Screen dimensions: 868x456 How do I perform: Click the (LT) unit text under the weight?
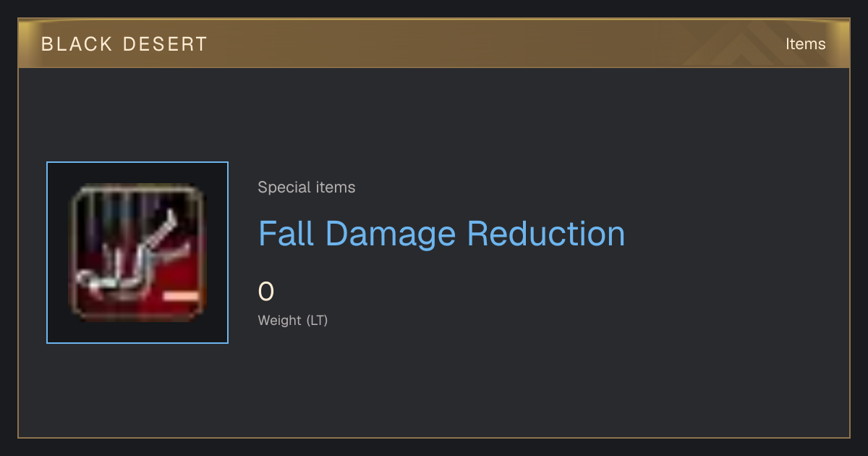318,320
